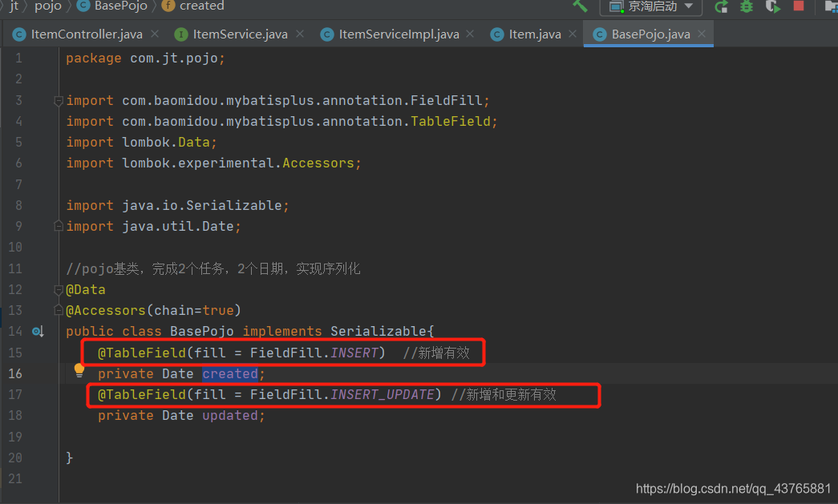Click the Project Structure icon in toolbar
838x504 pixels.
[x=831, y=6]
